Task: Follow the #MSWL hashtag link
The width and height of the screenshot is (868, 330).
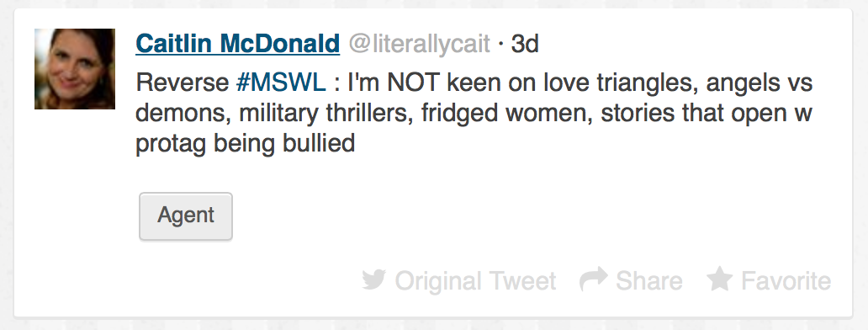Action: tap(281, 83)
